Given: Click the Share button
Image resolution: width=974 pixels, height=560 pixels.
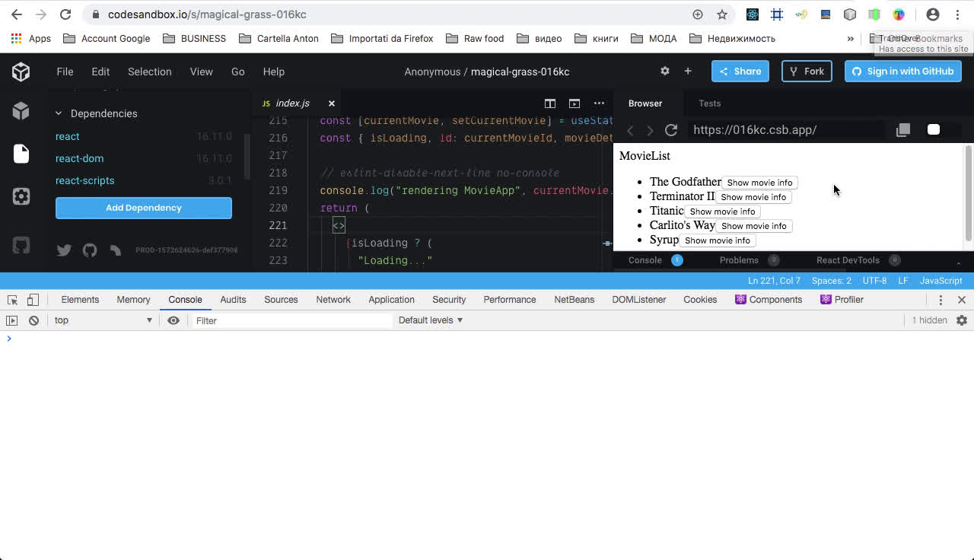Looking at the screenshot, I should pyautogui.click(x=740, y=72).
